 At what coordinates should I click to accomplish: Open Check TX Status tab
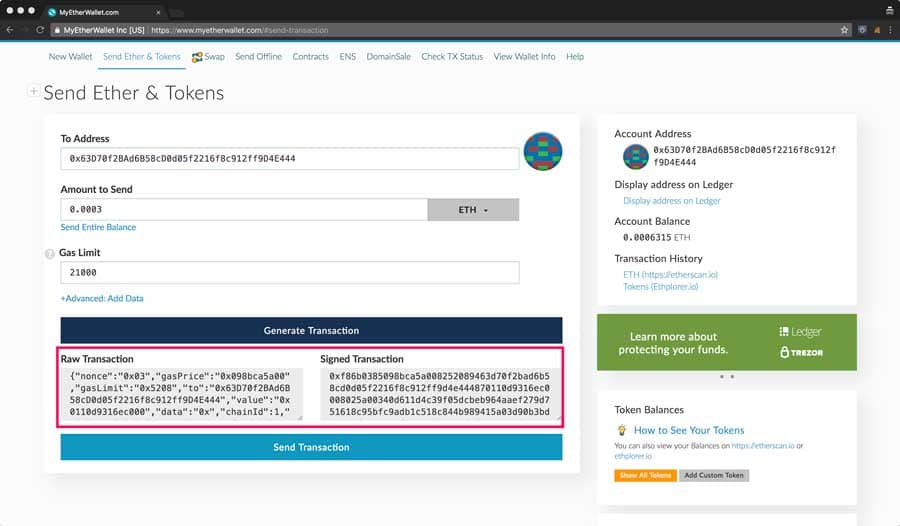[x=452, y=56]
